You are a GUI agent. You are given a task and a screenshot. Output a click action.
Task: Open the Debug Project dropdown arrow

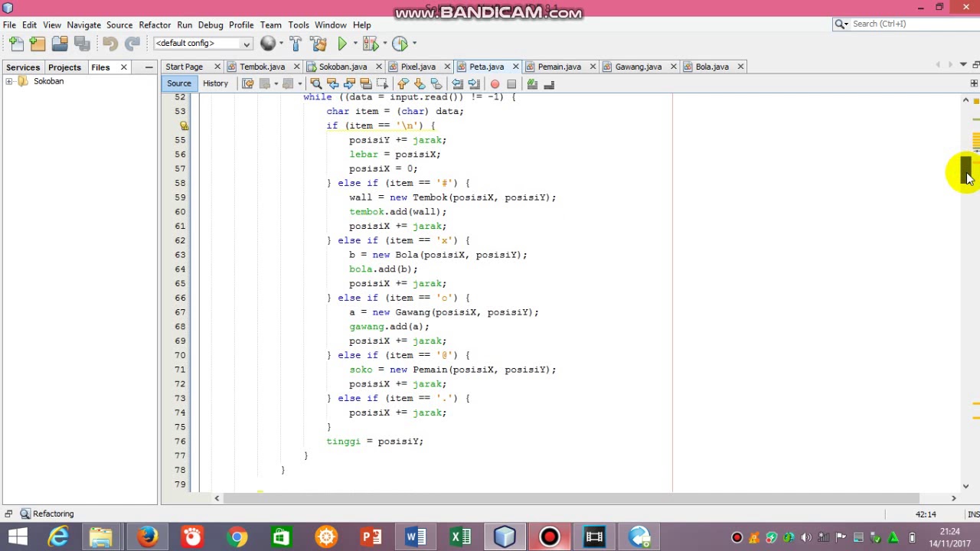(x=384, y=44)
